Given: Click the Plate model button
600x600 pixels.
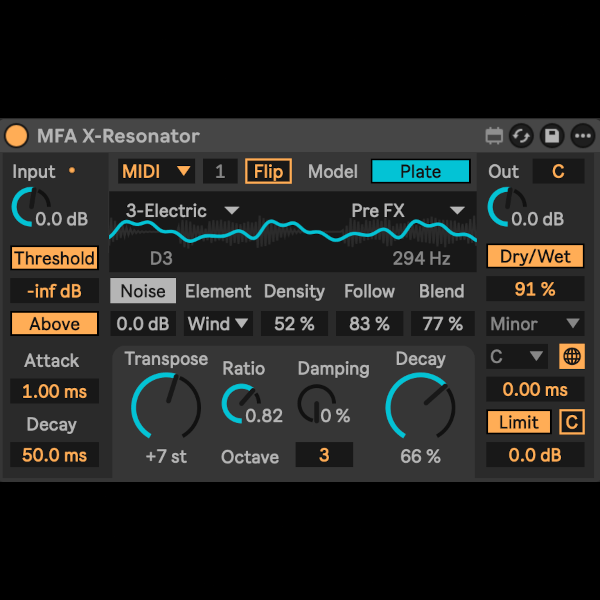Looking at the screenshot, I should [420, 171].
